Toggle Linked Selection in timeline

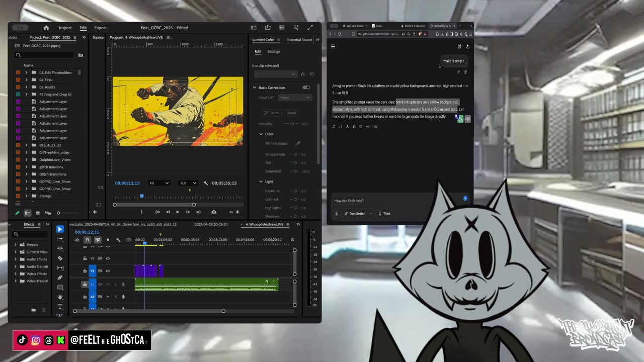(98, 240)
